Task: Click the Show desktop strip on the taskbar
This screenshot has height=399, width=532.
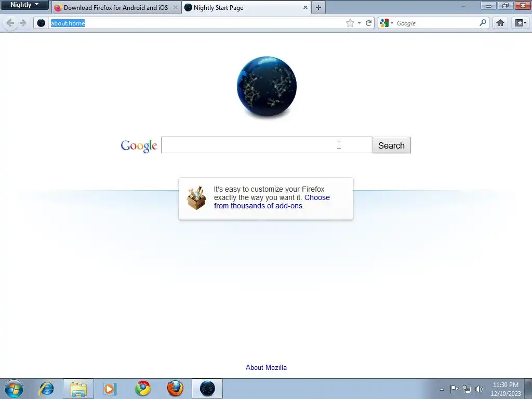Action: click(528, 389)
